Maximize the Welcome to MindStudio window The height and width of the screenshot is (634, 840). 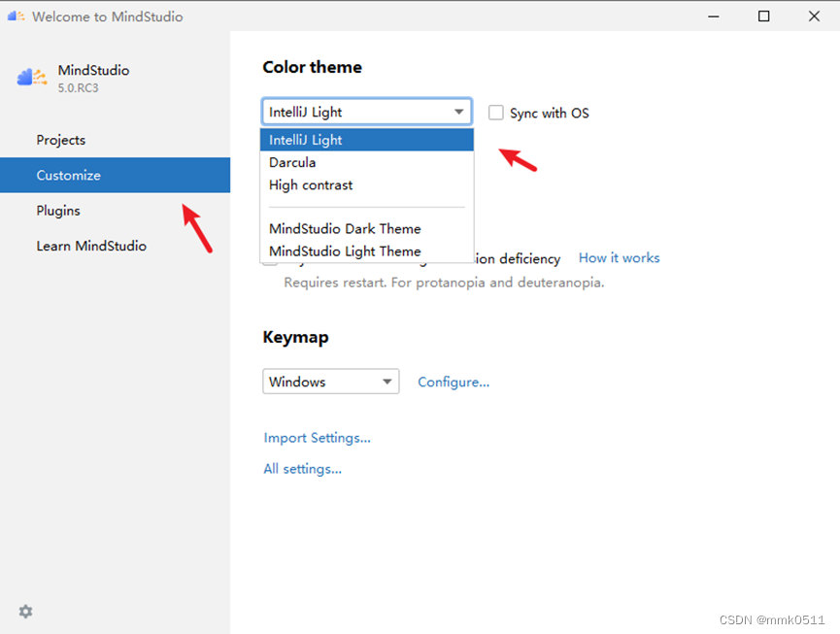[763, 17]
